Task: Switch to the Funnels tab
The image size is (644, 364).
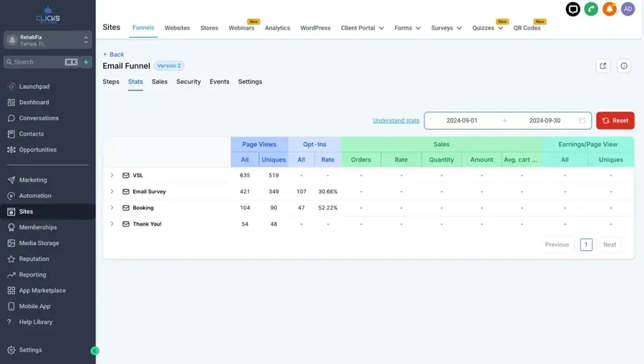Action: pos(143,27)
